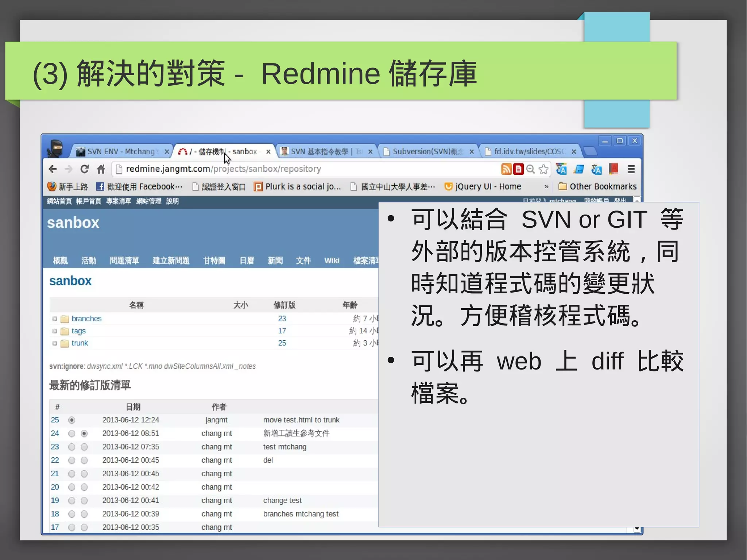747x560 pixels.
Task: Select the first radio button for revision 21
Action: pyautogui.click(x=72, y=474)
